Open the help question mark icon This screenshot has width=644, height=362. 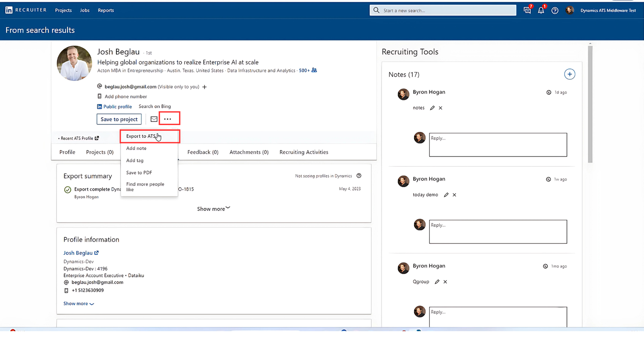click(x=555, y=10)
